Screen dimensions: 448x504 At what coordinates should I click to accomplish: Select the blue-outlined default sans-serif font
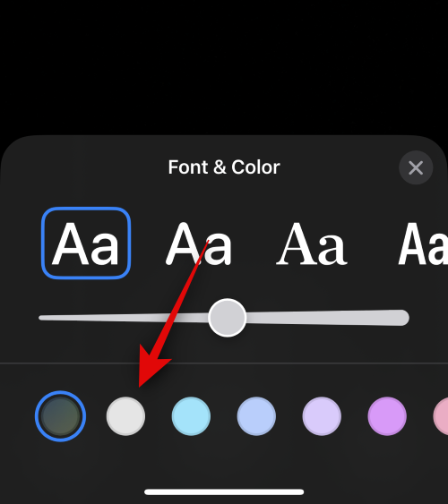[86, 243]
